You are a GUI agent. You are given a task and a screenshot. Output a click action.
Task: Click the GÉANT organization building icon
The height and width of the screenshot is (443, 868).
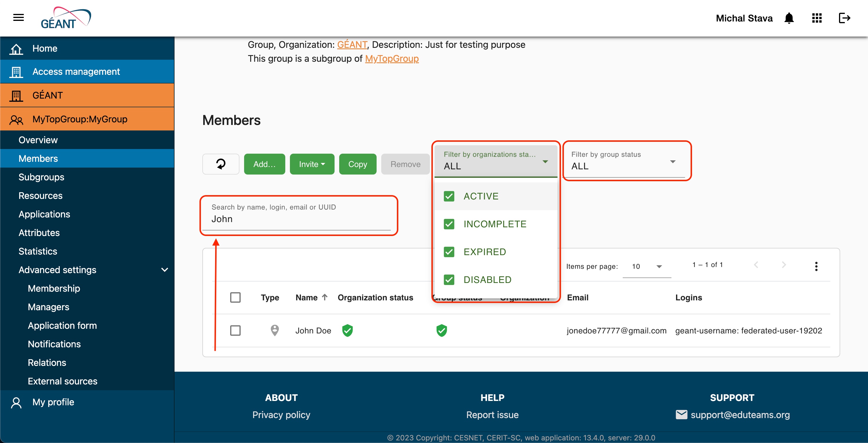16,95
